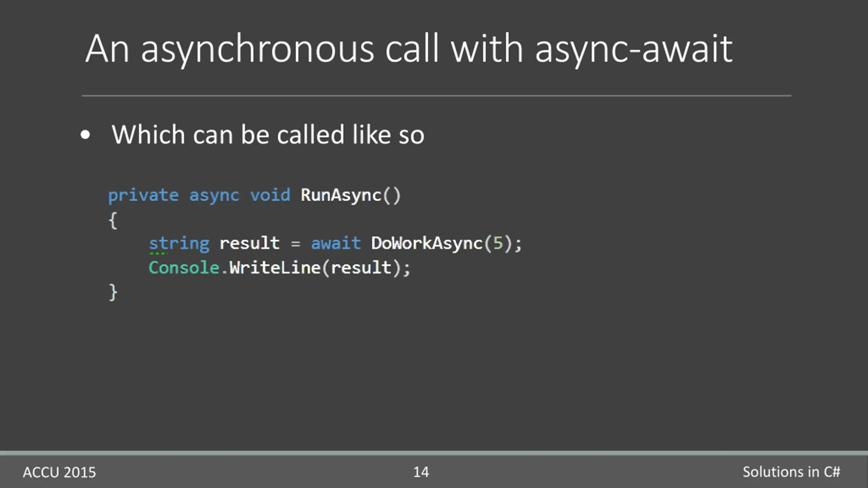
Task: Click the 'void' return type keyword
Action: [x=270, y=195]
